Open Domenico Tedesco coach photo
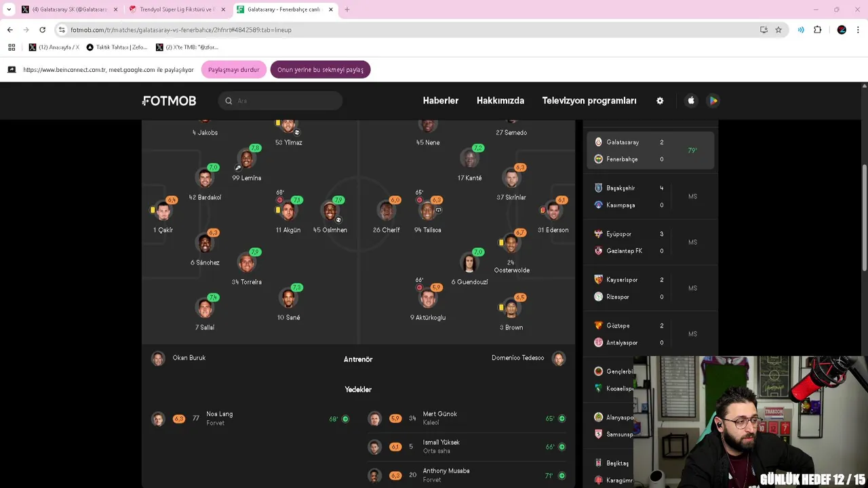Image resolution: width=868 pixels, height=488 pixels. pyautogui.click(x=558, y=359)
